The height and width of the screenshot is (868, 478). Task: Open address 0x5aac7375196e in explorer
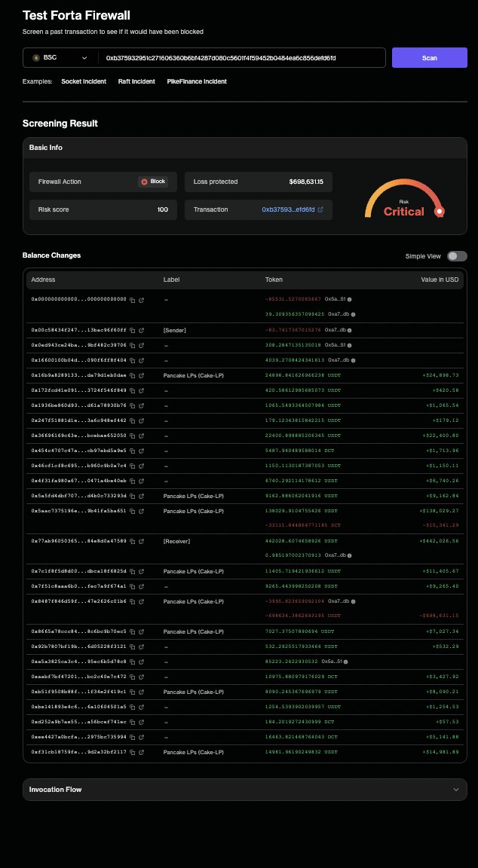(141, 511)
